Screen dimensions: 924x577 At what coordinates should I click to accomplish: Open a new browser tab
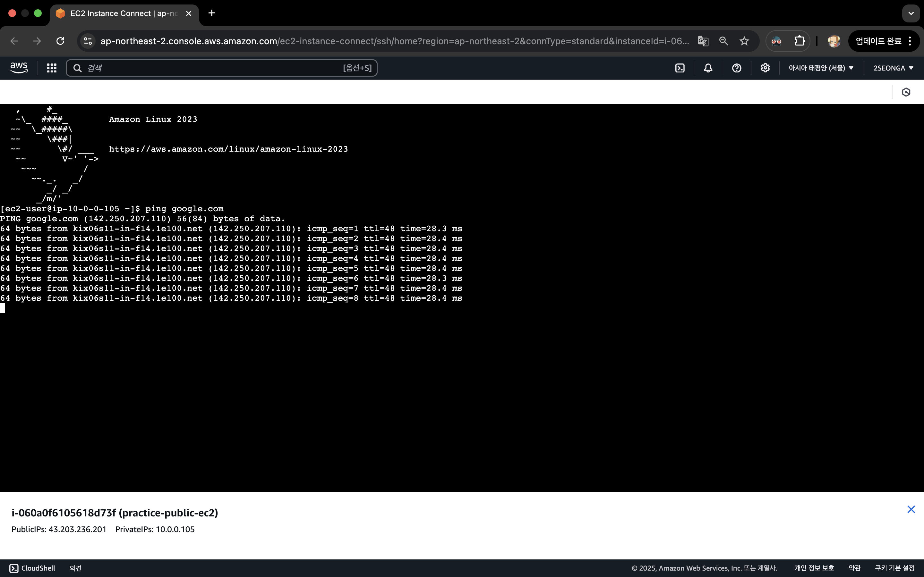pos(211,13)
